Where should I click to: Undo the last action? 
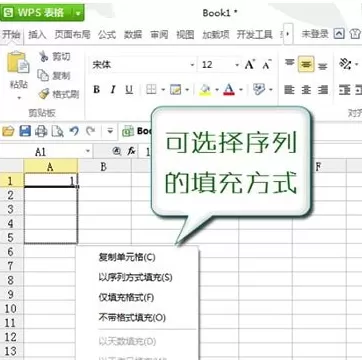click(x=74, y=131)
